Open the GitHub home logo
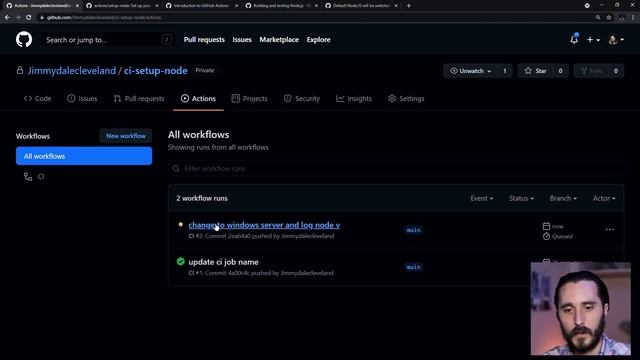 tap(24, 40)
